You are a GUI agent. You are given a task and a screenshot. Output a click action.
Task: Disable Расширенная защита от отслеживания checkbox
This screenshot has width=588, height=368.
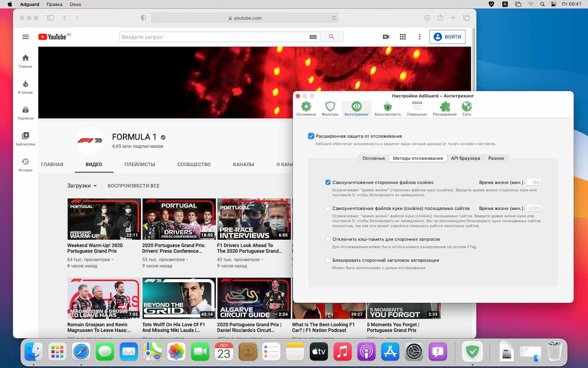[311, 136]
